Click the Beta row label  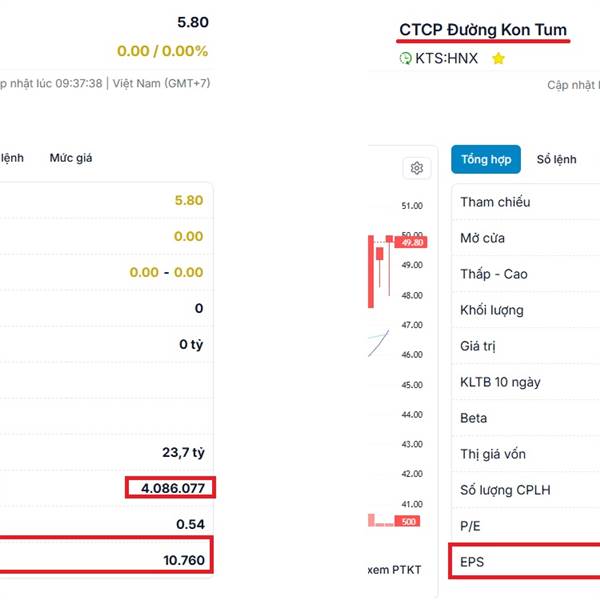click(473, 418)
